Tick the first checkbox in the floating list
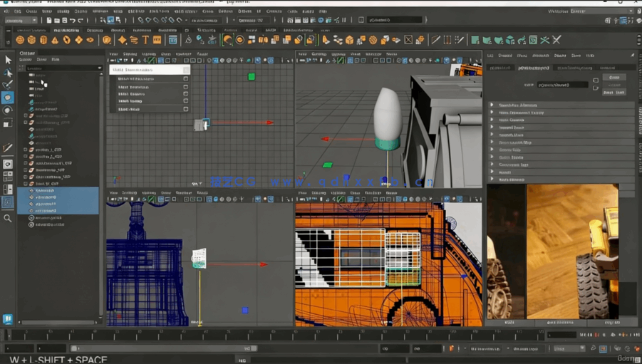Viewport: 642px width, 364px height. 186,79
